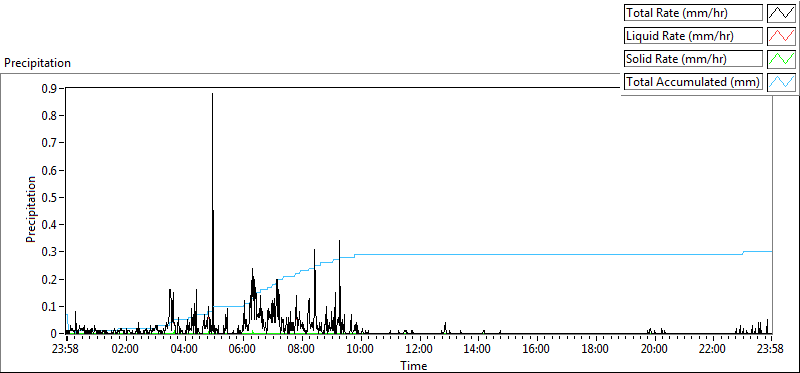Viewport: 800px width, 373px height.
Task: Click the Time x-axis title
Action: tap(414, 366)
